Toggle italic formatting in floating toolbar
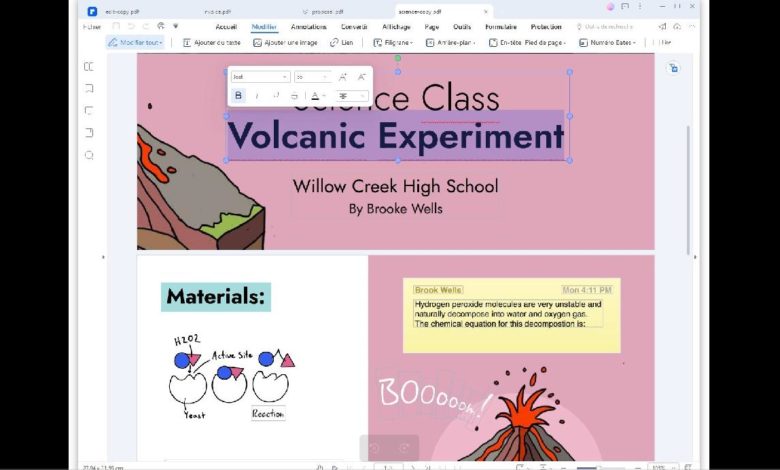Image resolution: width=780 pixels, height=470 pixels. (257, 95)
